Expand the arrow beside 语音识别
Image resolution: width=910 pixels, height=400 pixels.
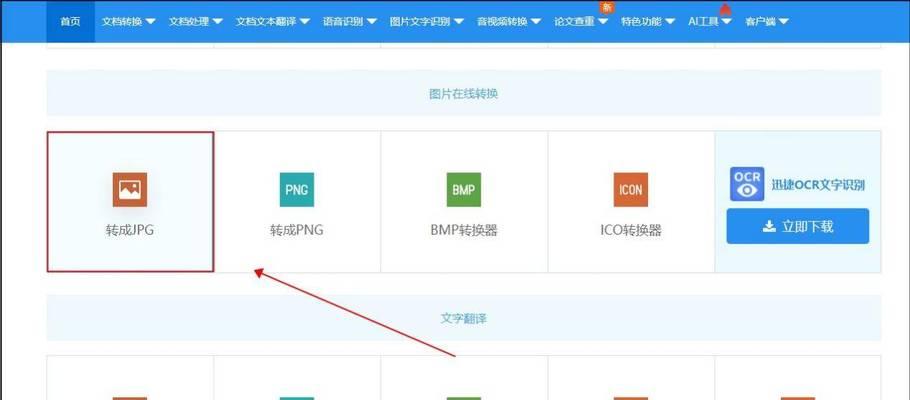[x=371, y=22]
